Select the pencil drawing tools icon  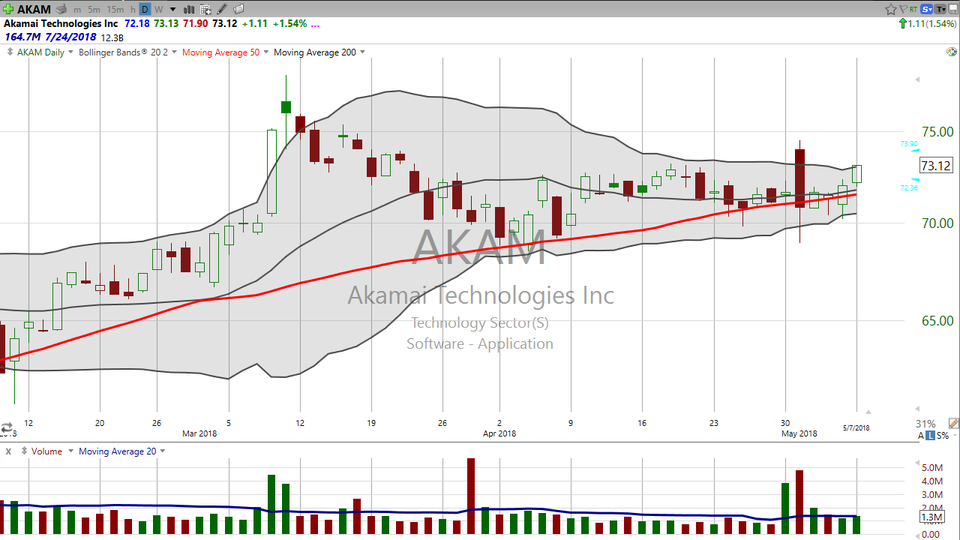(x=222, y=9)
